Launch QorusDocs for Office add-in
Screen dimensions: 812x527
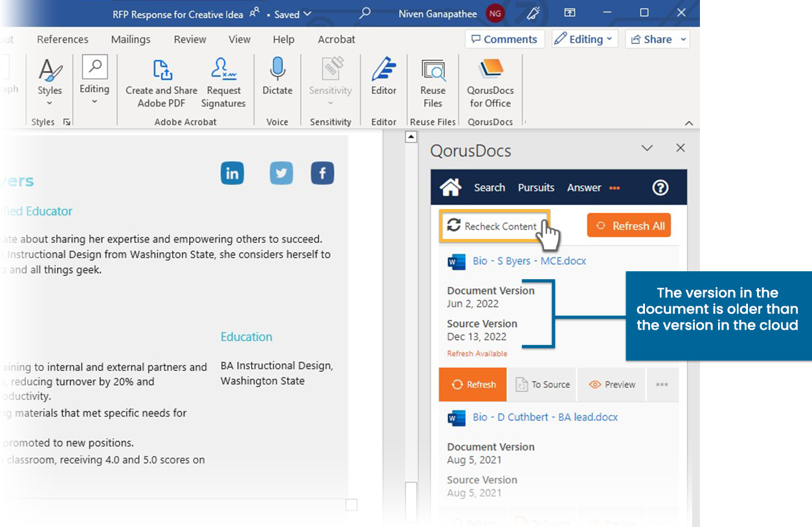tap(490, 84)
